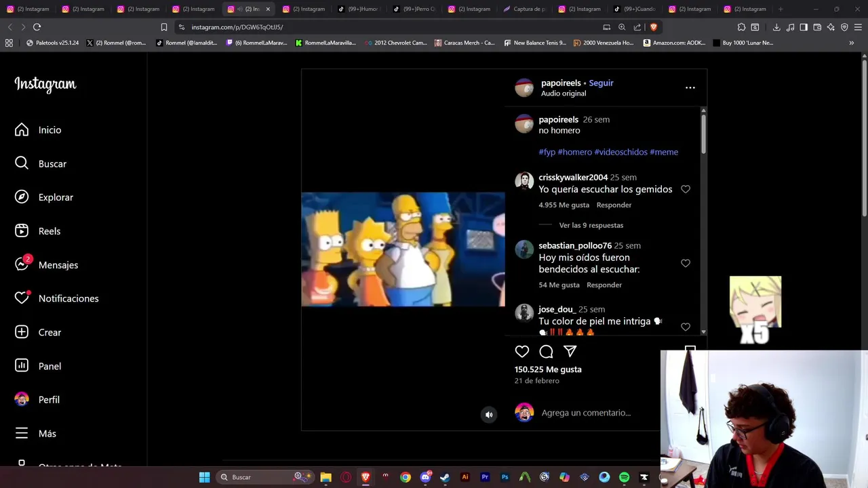The height and width of the screenshot is (488, 868).
Task: Like jose_dou_'s comment
Action: tap(686, 327)
